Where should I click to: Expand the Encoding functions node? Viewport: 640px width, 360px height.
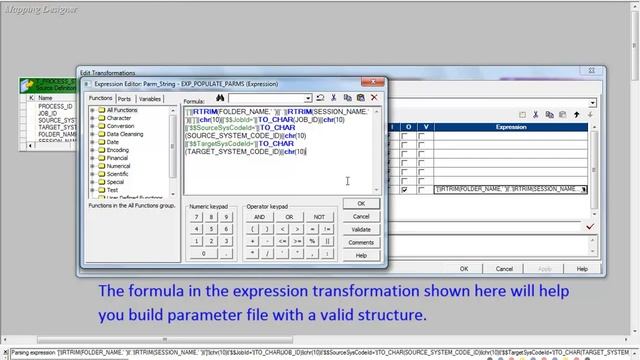coord(92,150)
